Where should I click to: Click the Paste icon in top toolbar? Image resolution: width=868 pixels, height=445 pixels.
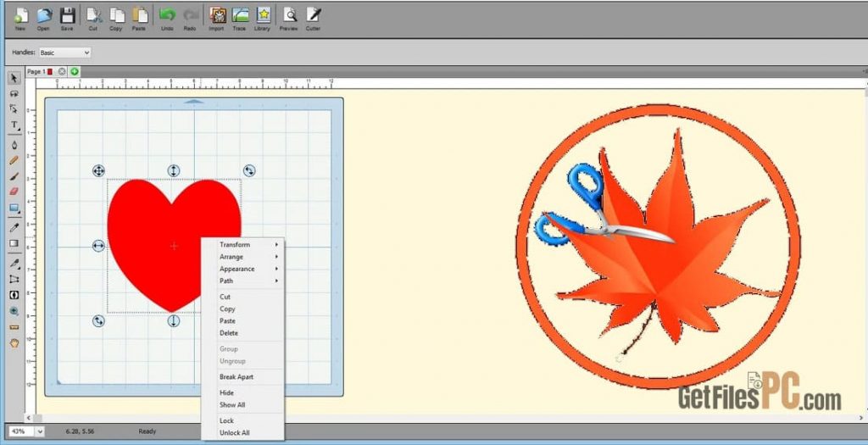139,17
